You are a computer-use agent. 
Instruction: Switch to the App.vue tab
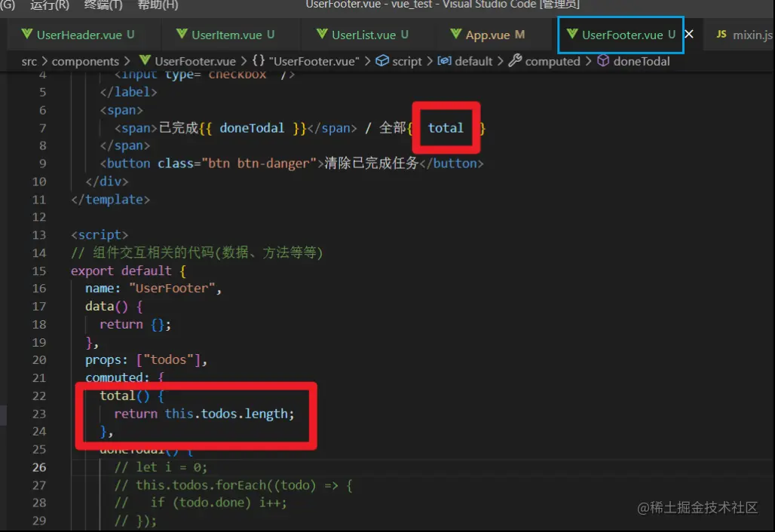point(488,35)
